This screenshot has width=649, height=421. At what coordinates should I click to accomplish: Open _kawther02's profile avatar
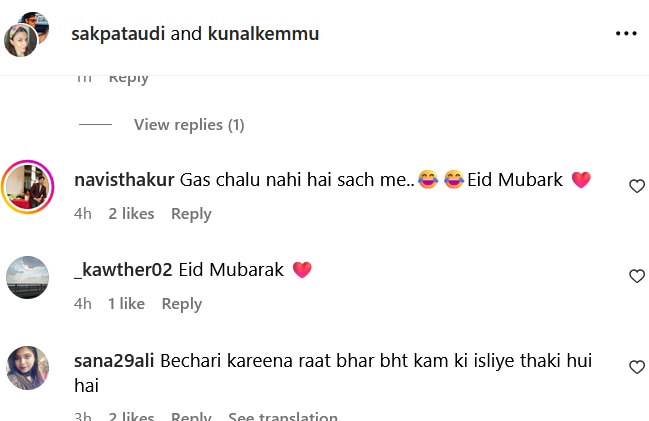pos(28,277)
